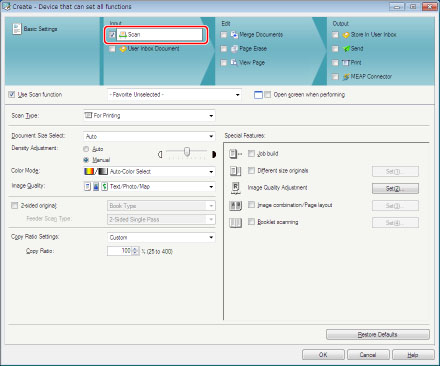Image resolution: width=440 pixels, height=366 pixels.
Task: Check the 2-sided original option
Action: tap(14, 206)
